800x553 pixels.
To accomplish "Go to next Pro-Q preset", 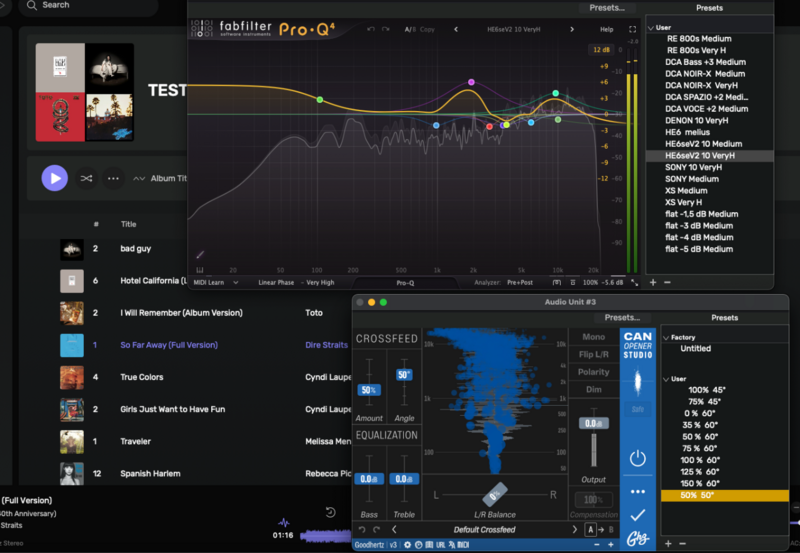I will (x=572, y=29).
